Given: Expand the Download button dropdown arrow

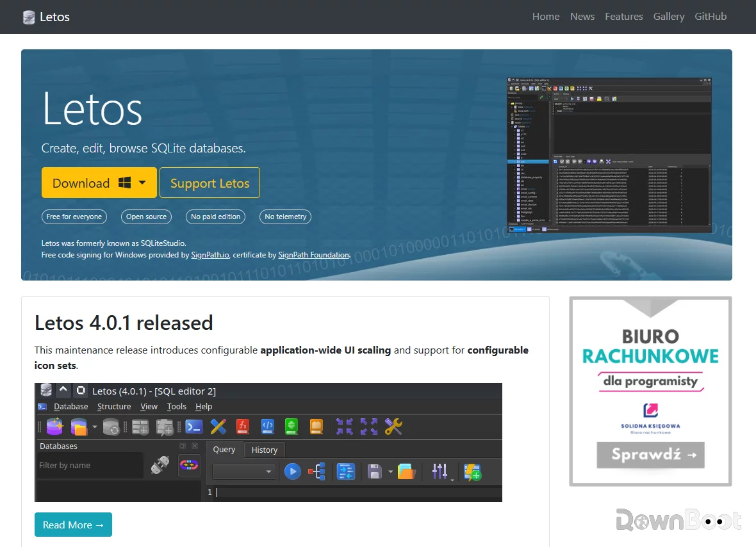Looking at the screenshot, I should coord(142,183).
